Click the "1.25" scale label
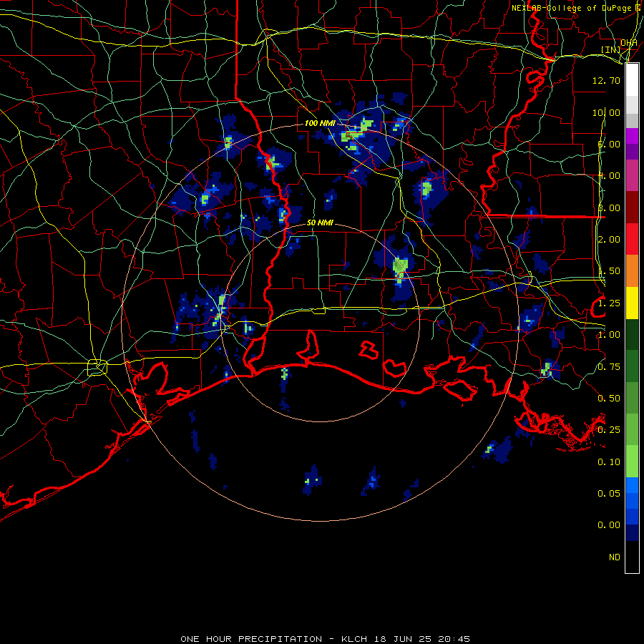Screen dimensions: 644x644 click(609, 303)
